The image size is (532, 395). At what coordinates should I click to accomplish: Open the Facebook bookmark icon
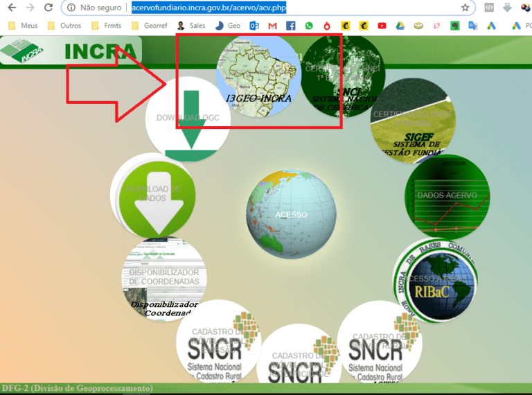click(291, 26)
